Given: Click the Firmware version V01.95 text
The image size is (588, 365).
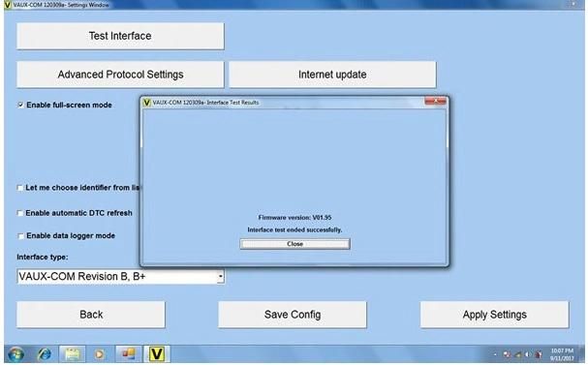Looking at the screenshot, I should 294,218.
